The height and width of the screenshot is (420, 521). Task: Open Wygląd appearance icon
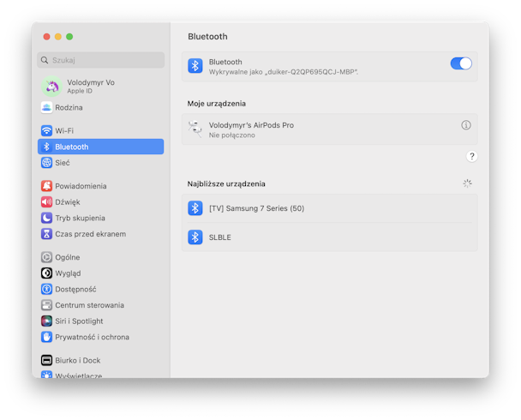[46, 273]
